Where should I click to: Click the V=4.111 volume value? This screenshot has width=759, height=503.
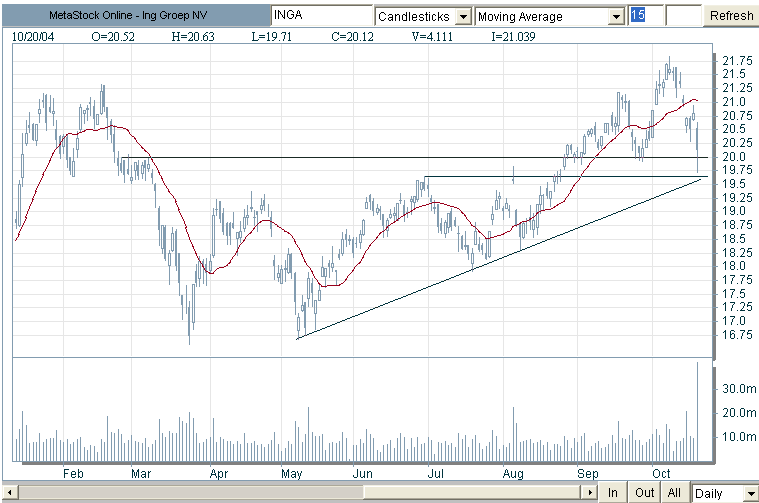pos(432,37)
